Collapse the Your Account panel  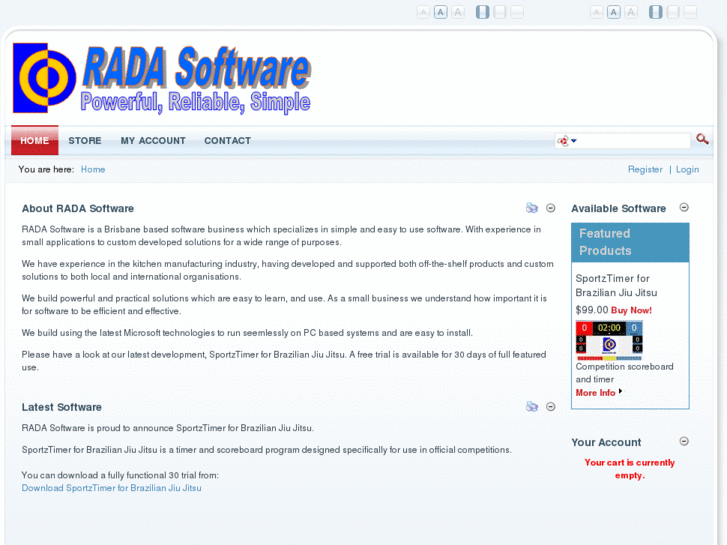[x=684, y=441]
